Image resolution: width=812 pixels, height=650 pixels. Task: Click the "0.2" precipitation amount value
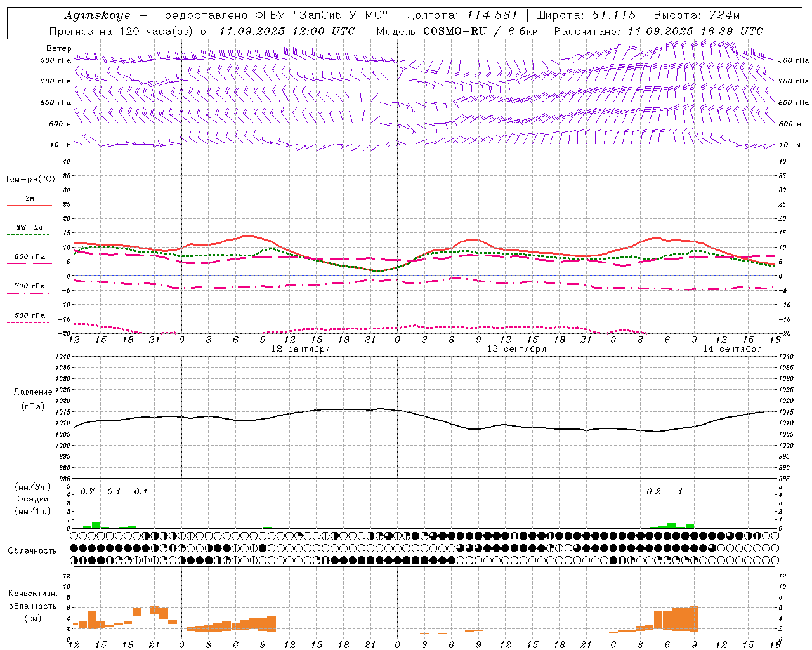pyautogui.click(x=653, y=492)
